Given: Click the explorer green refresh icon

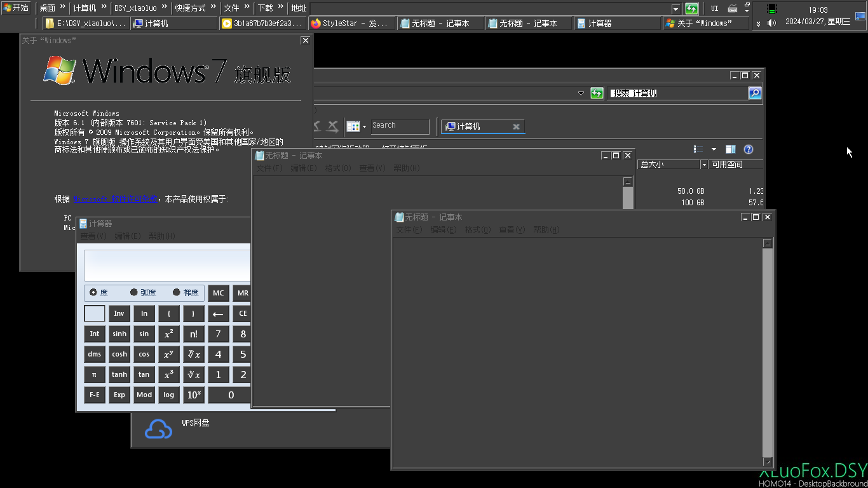Looking at the screenshot, I should [x=597, y=93].
